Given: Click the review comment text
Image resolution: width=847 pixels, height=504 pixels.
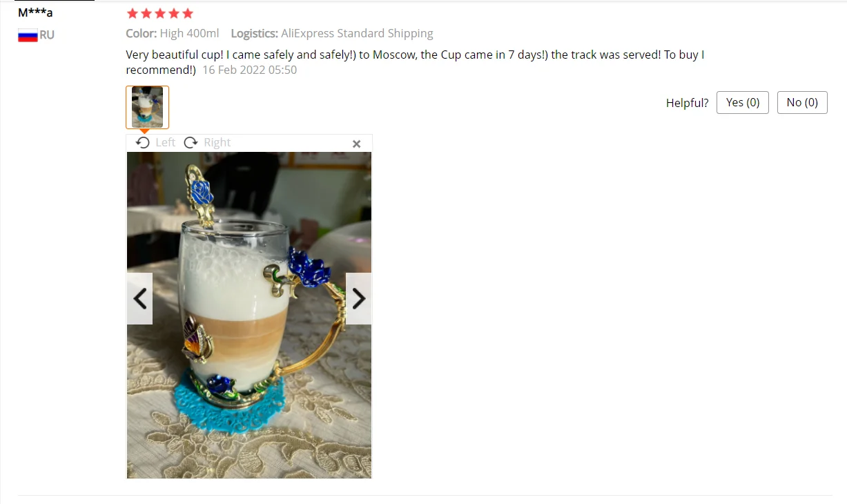Looking at the screenshot, I should (x=415, y=62).
